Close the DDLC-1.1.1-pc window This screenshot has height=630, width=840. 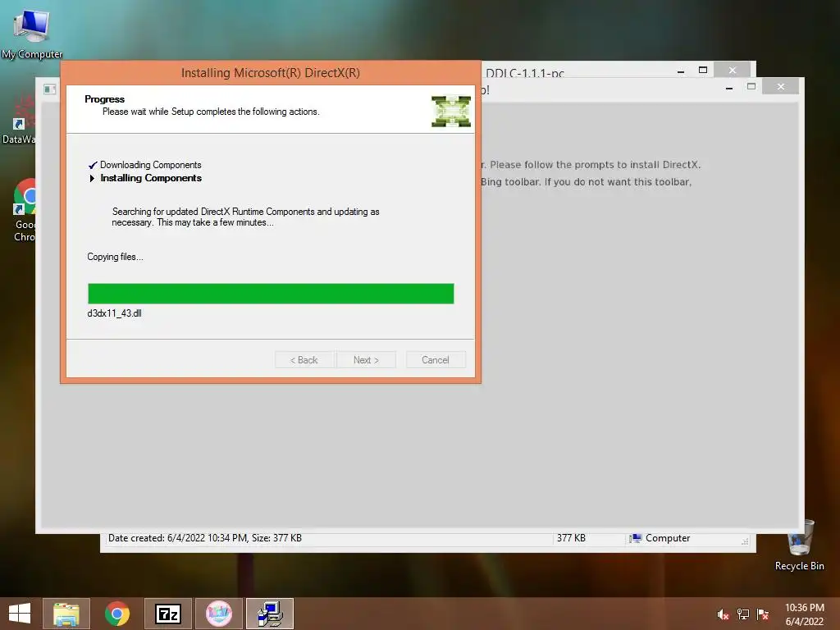(x=733, y=71)
